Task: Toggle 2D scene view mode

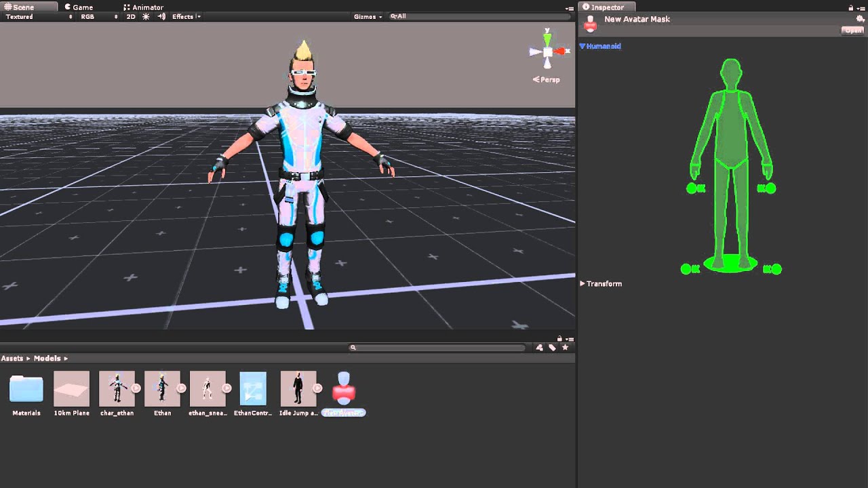Action: pos(131,16)
